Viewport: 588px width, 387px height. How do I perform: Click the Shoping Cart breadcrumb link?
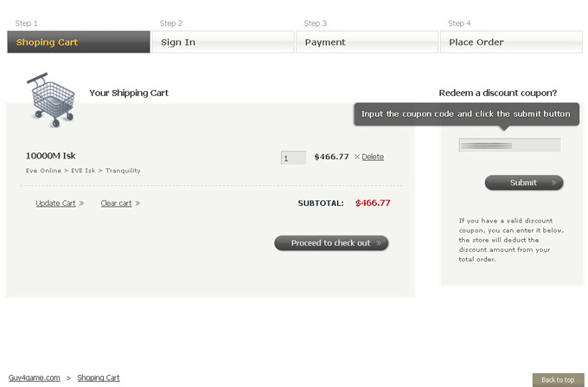(x=99, y=377)
